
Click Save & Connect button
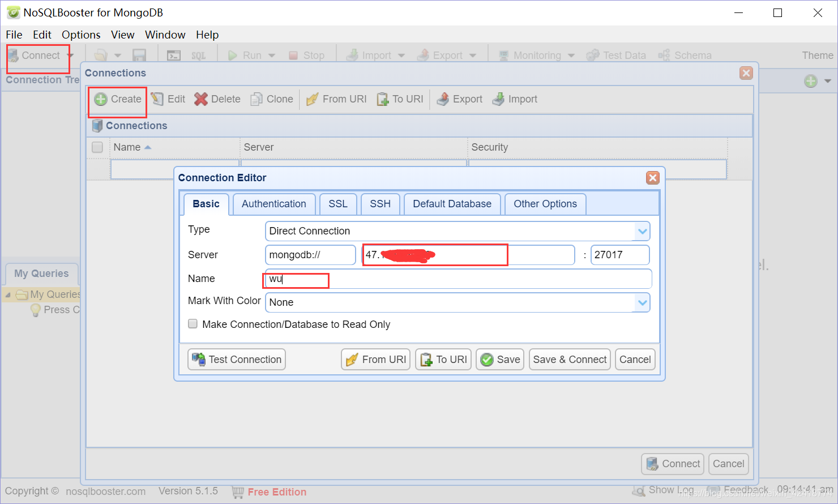(x=570, y=360)
